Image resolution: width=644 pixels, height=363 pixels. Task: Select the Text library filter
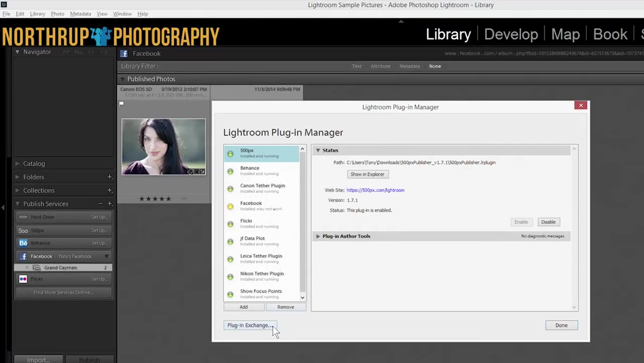click(x=357, y=66)
